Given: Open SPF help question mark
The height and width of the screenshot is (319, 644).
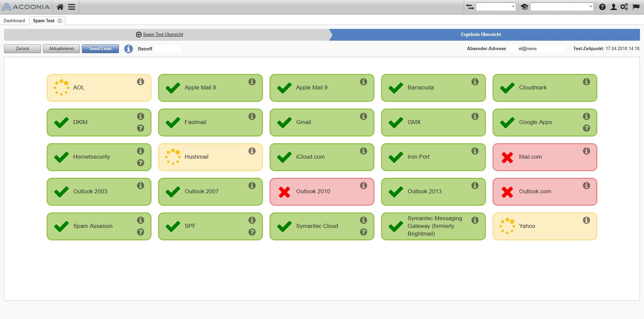Looking at the screenshot, I should pos(252,232).
